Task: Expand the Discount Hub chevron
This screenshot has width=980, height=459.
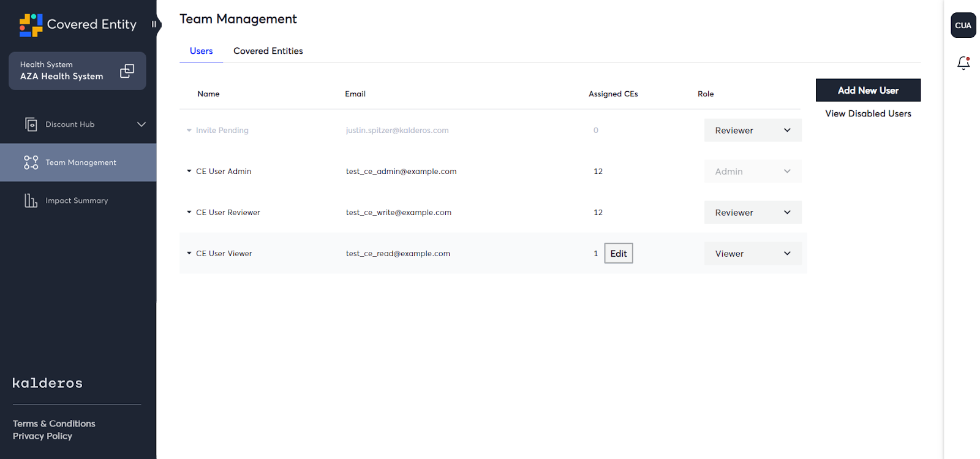Action: pyautogui.click(x=141, y=124)
